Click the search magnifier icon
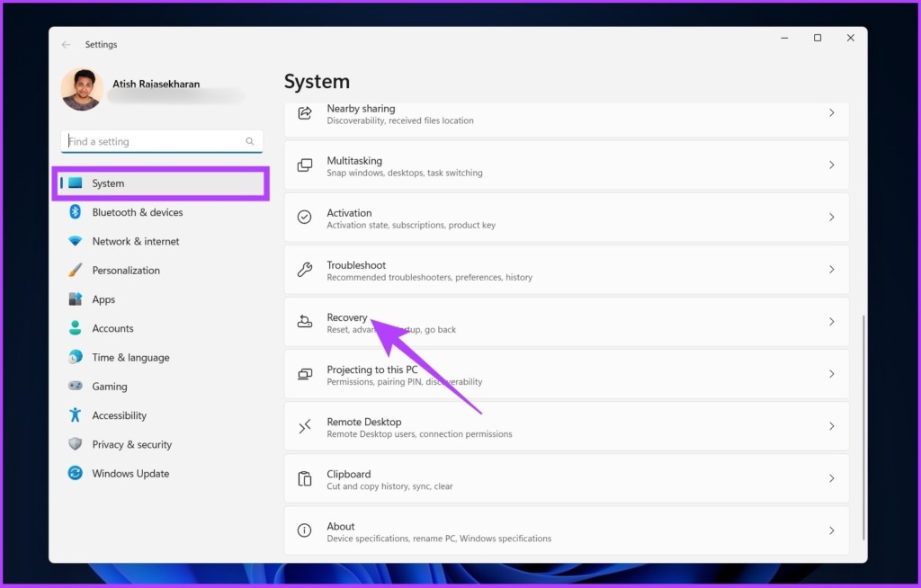The height and width of the screenshot is (588, 921). pos(250,141)
